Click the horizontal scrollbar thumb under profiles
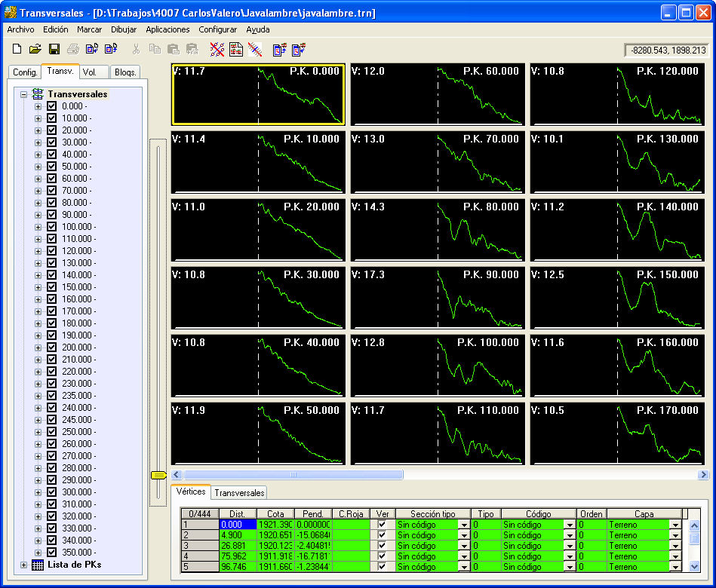 [293, 475]
